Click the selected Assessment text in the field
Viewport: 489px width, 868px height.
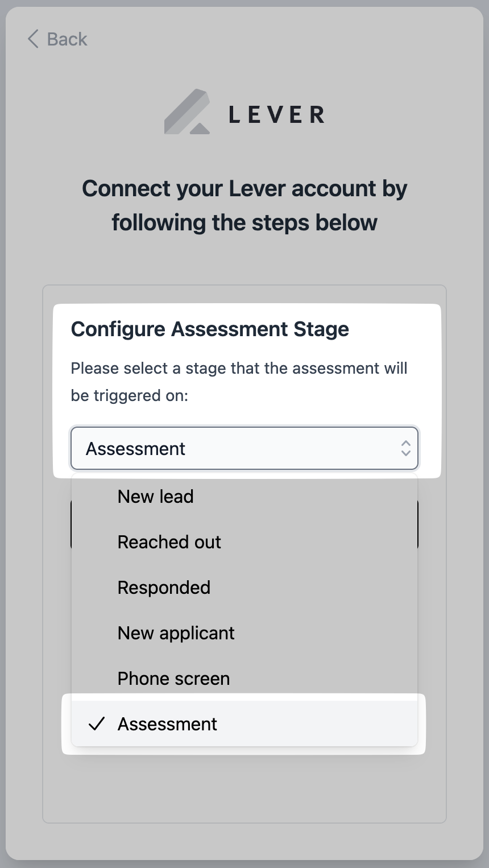(x=135, y=449)
